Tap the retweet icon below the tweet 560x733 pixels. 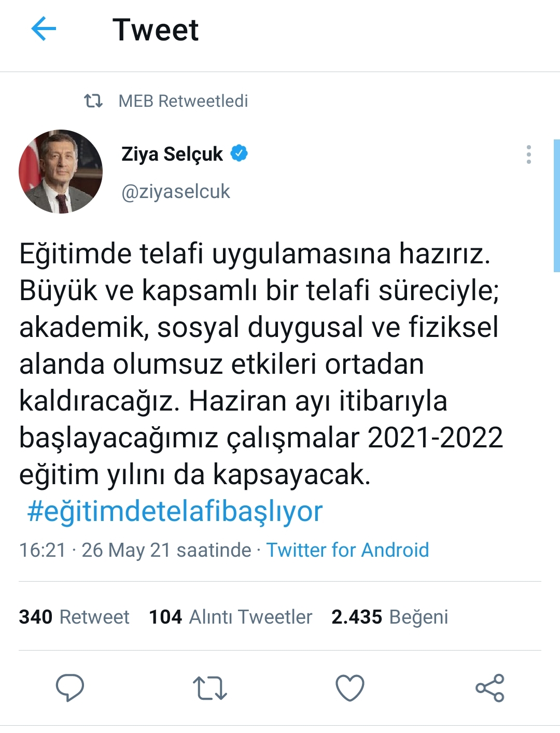pyautogui.click(x=209, y=688)
